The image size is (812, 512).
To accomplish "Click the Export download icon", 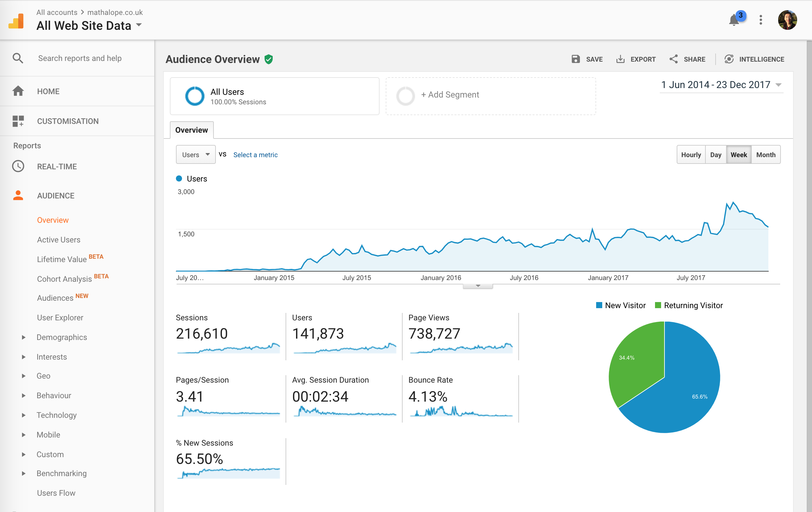I will tap(620, 59).
